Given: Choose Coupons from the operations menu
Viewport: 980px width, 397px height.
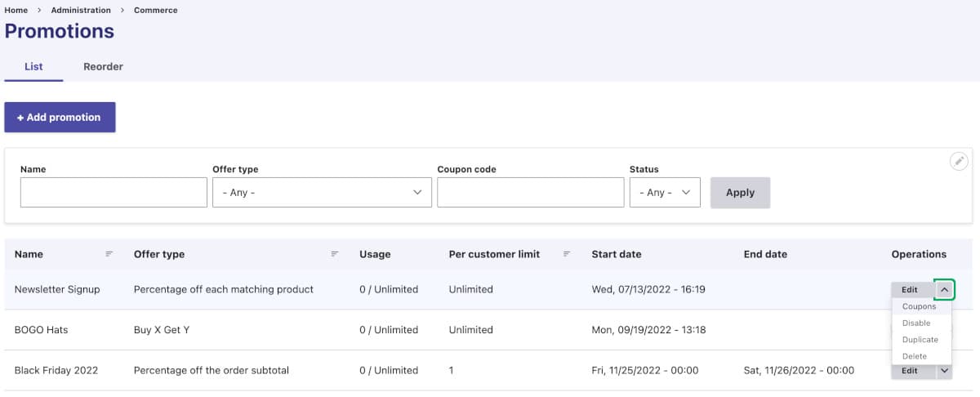Looking at the screenshot, I should 919,307.
